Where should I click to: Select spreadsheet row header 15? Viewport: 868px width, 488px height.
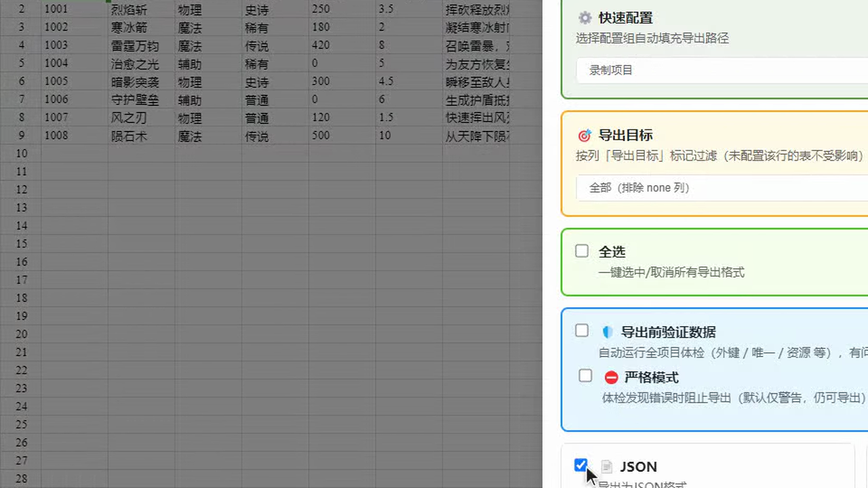tap(20, 244)
